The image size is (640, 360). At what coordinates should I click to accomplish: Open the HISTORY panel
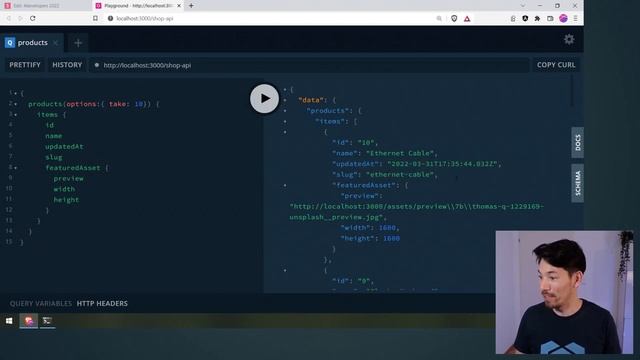(67, 65)
